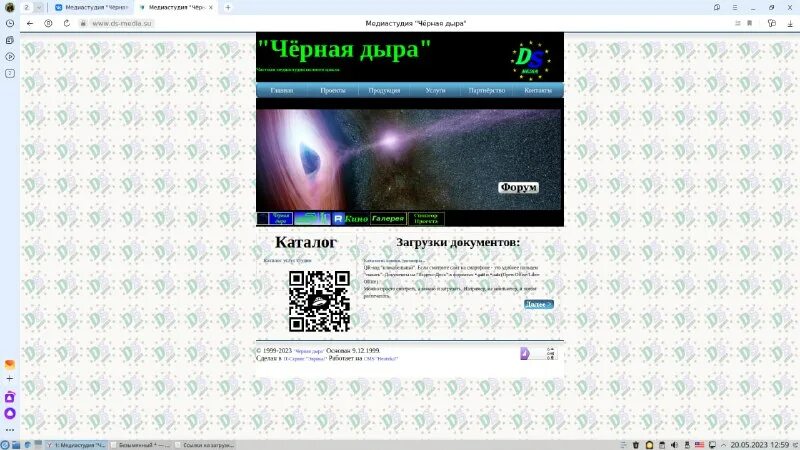This screenshot has width=800, height=450.
Task: Click the keyboard layout flag in tray
Action: point(699,445)
